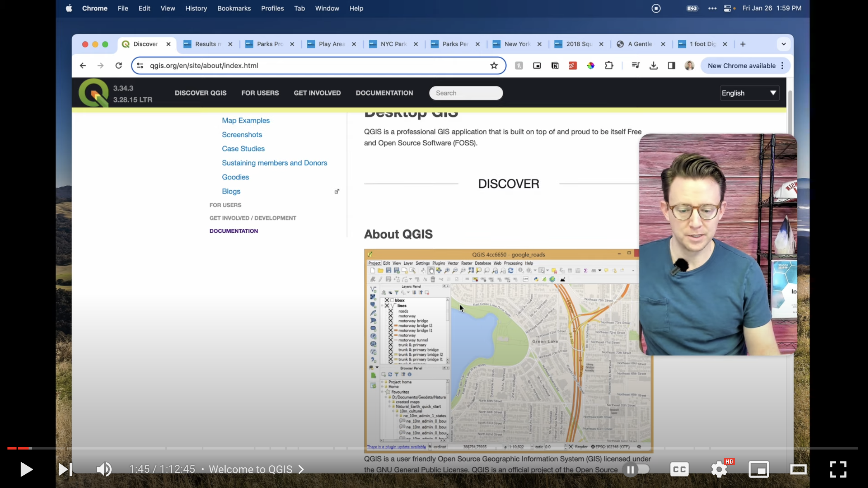
Task: Expand FOR USERS sidebar section
Action: (225, 205)
